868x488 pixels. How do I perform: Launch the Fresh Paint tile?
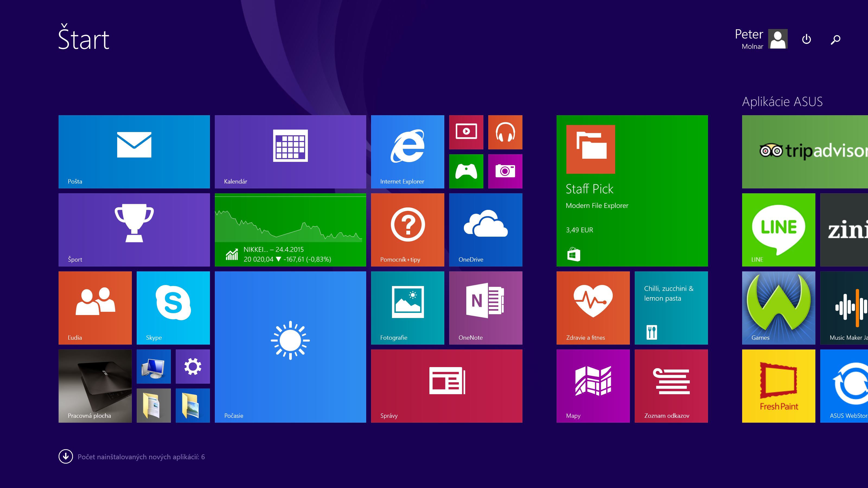click(x=778, y=386)
